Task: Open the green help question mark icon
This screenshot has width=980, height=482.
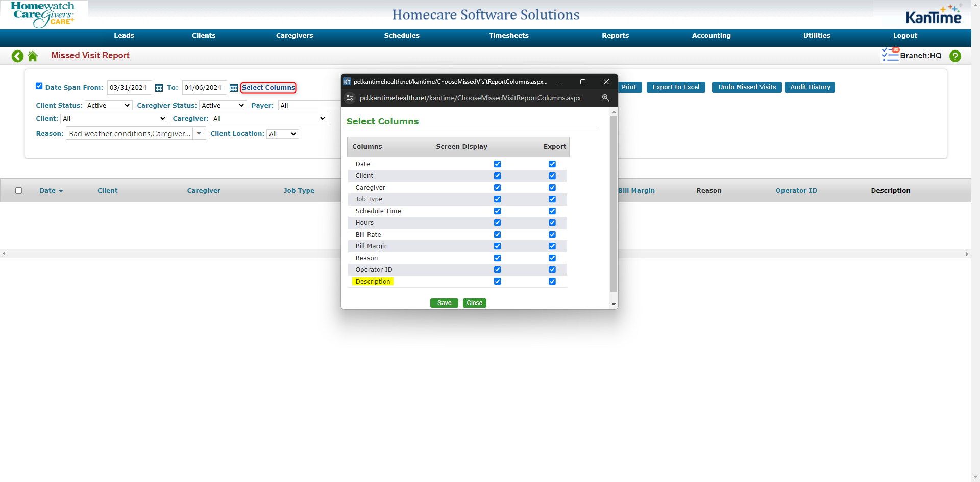Action: point(955,56)
